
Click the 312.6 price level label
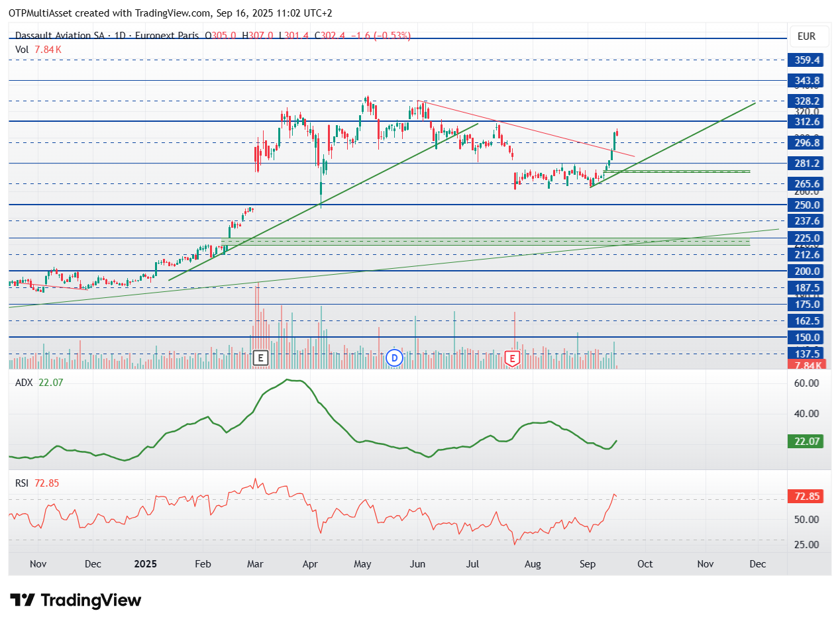(x=805, y=122)
